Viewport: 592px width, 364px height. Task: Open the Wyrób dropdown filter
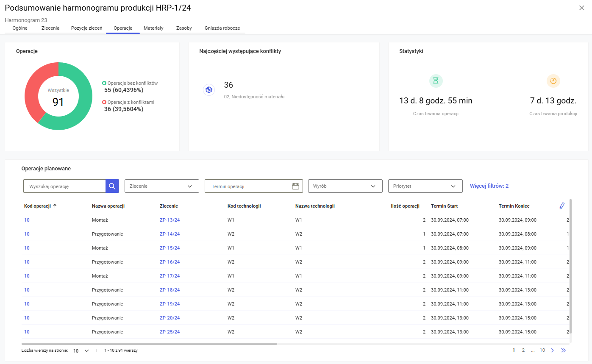click(x=345, y=186)
